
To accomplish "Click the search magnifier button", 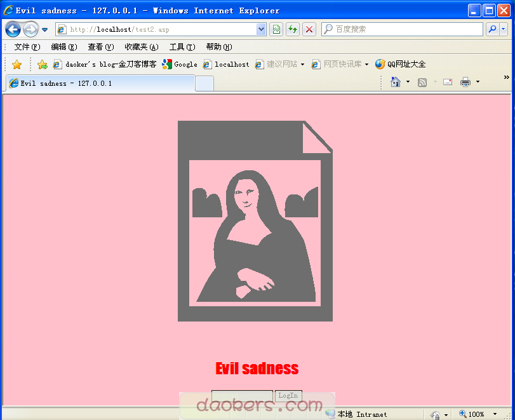I will pyautogui.click(x=492, y=29).
